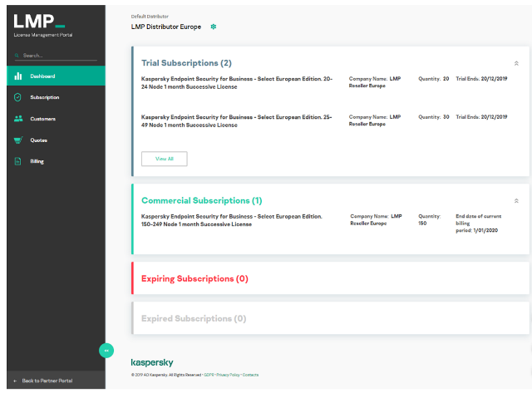Click the Customers people icon
The width and height of the screenshot is (532, 393).
coord(17,119)
